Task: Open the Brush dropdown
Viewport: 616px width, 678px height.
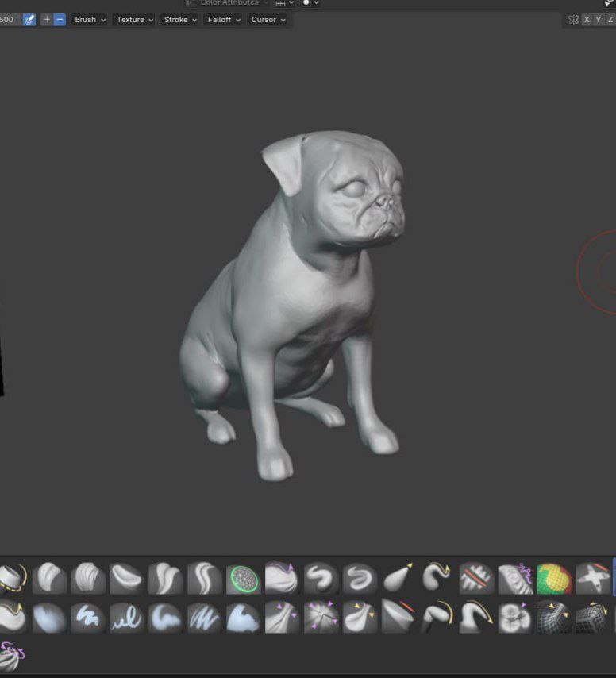Action: pyautogui.click(x=89, y=20)
